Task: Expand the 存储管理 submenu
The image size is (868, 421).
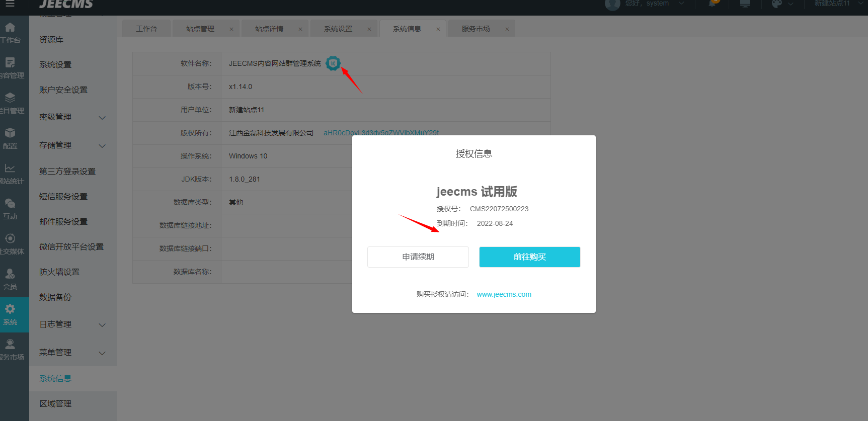Action: coord(102,146)
